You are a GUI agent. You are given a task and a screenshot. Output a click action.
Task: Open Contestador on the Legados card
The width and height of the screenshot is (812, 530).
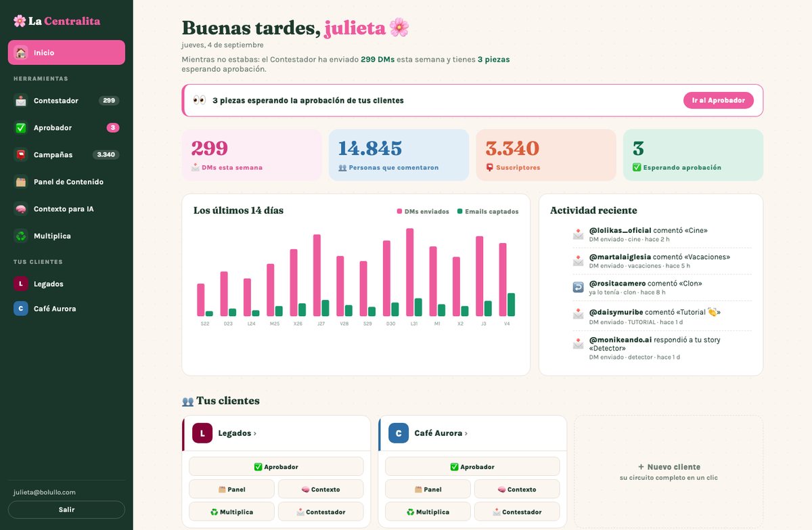(x=321, y=512)
